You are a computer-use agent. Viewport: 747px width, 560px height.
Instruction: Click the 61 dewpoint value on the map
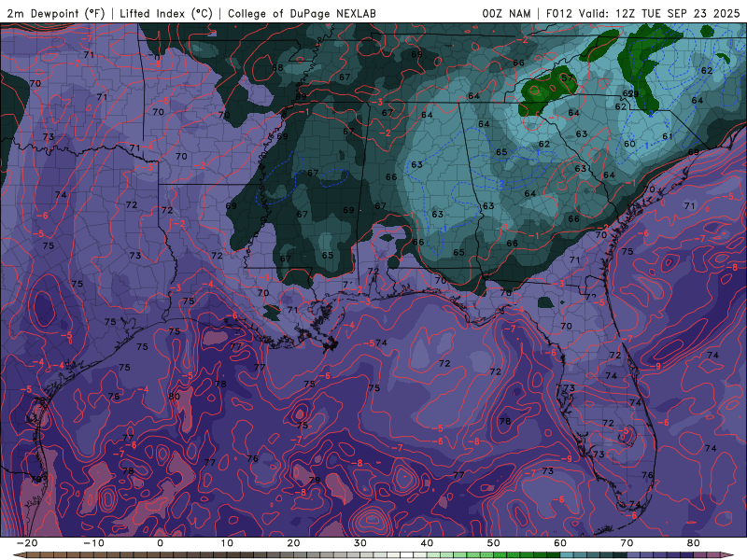(668, 136)
